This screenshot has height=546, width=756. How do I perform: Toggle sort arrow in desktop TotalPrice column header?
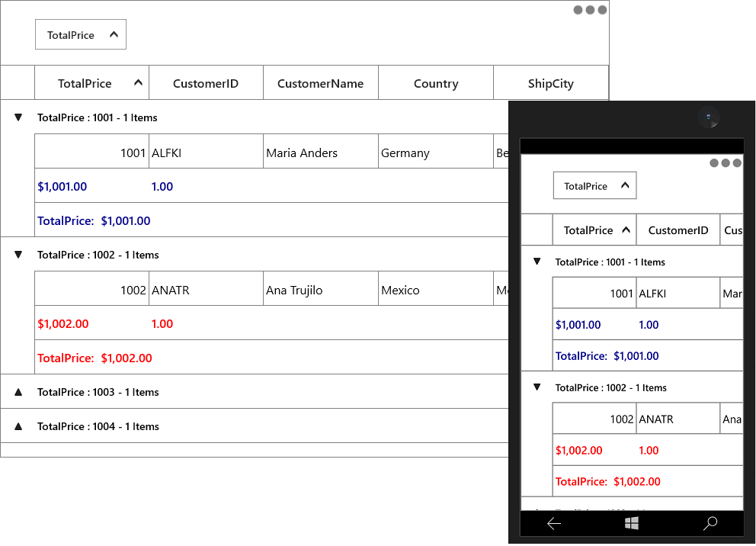tap(138, 83)
